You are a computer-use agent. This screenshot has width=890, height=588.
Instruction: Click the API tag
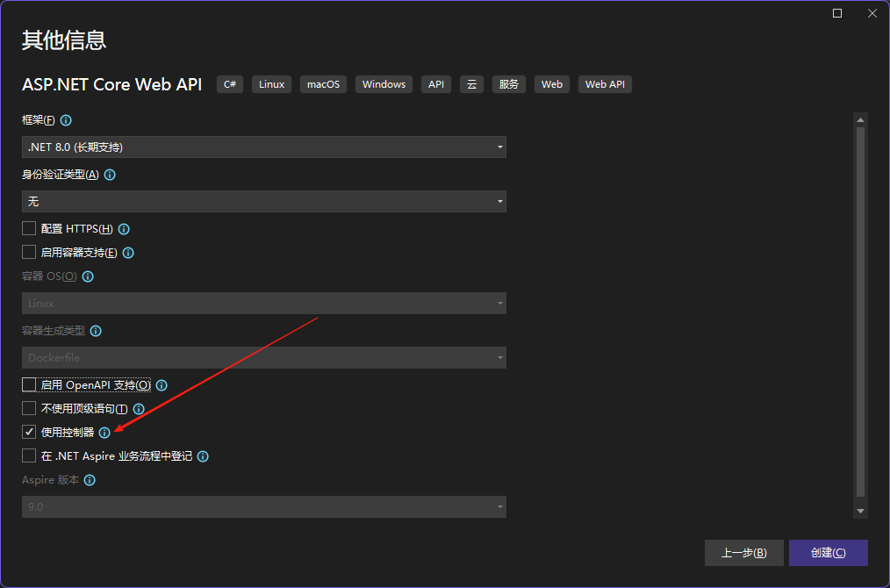436,84
